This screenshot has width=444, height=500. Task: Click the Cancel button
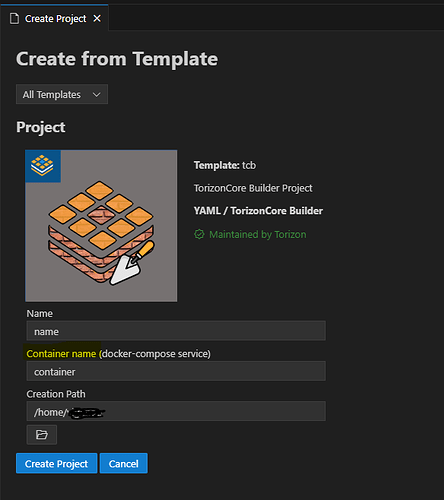click(x=124, y=463)
